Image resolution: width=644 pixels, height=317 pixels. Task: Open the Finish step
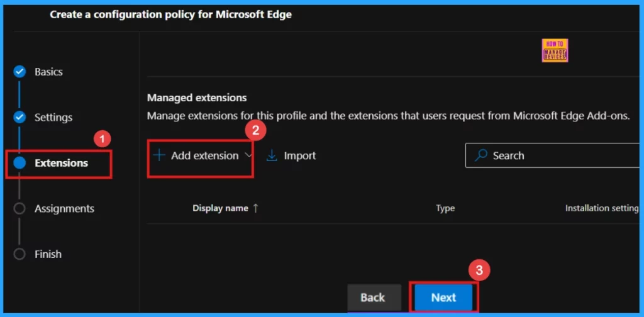[48, 254]
